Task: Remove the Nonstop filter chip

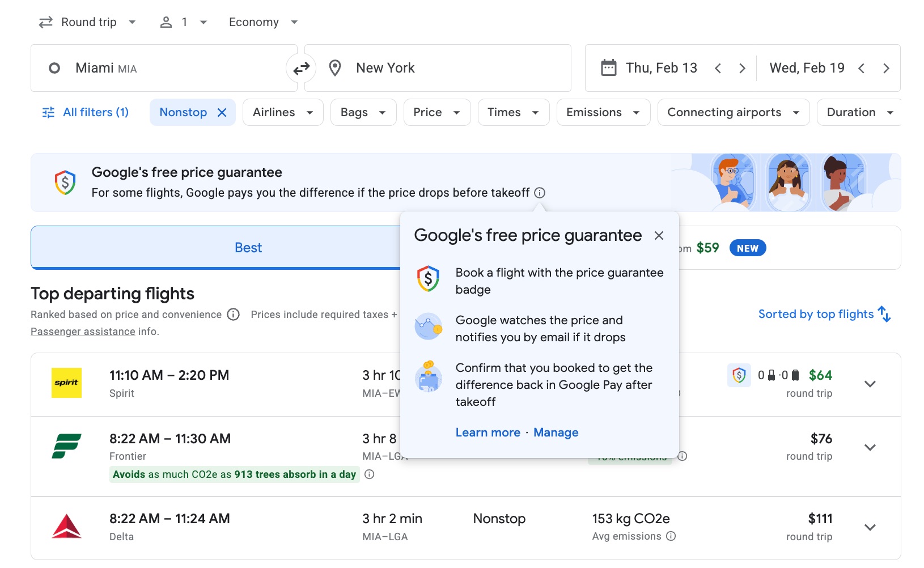Action: pyautogui.click(x=222, y=112)
